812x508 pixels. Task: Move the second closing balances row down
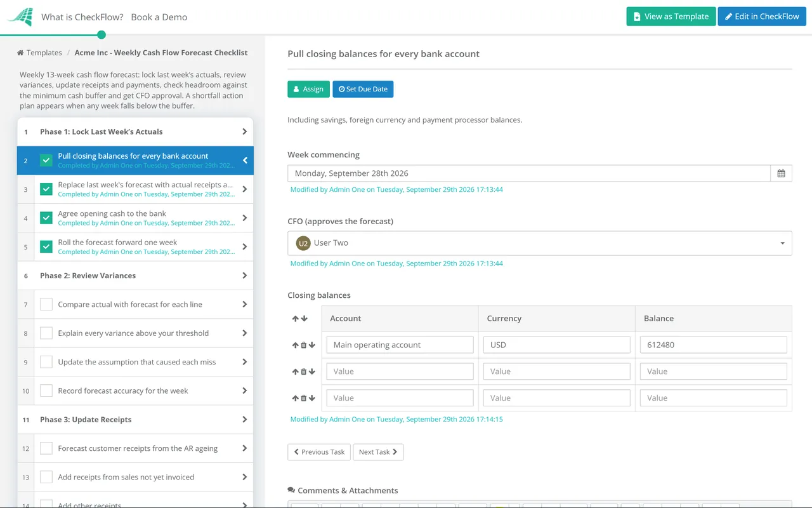click(x=311, y=372)
